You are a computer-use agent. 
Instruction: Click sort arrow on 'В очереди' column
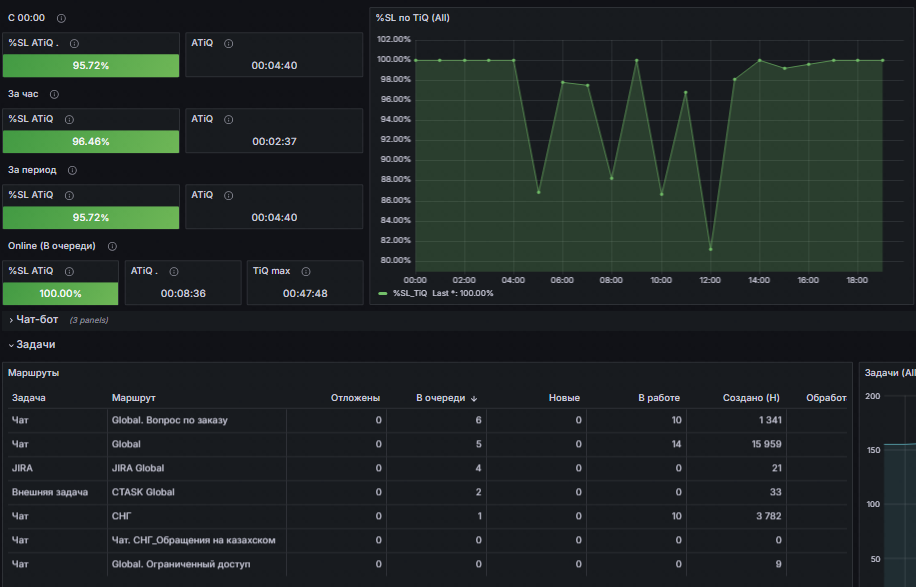tap(474, 398)
